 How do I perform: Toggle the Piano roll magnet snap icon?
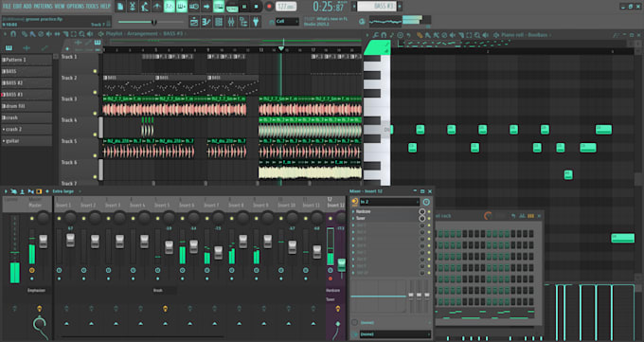click(x=384, y=35)
